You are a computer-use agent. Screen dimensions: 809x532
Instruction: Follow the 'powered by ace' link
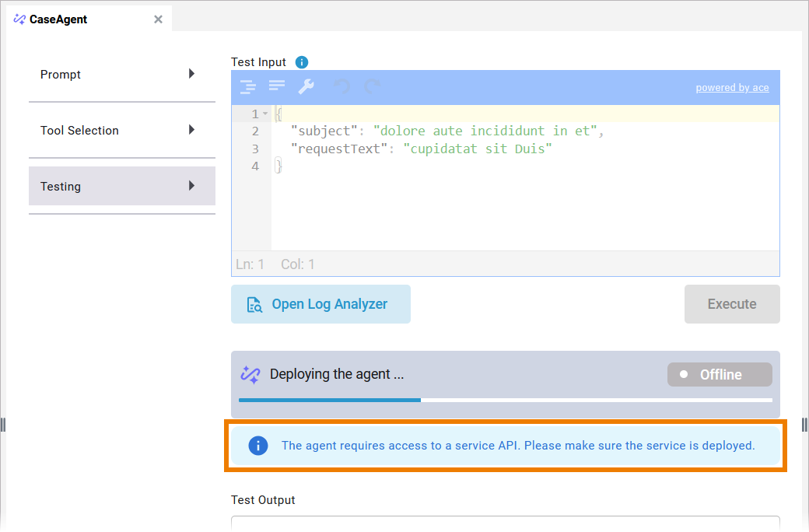(x=732, y=88)
